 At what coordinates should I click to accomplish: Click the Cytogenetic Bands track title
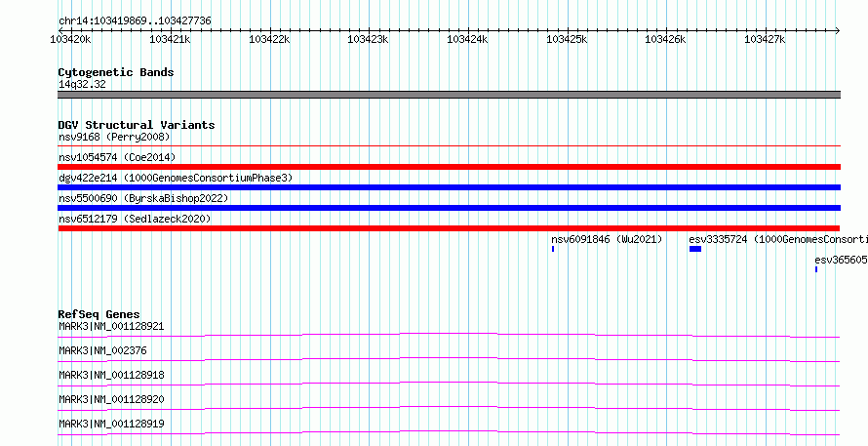116,72
